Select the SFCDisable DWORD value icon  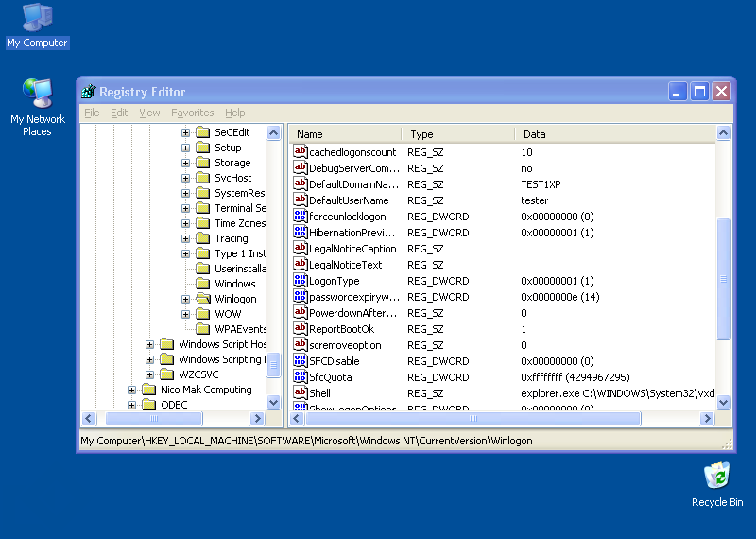(301, 361)
